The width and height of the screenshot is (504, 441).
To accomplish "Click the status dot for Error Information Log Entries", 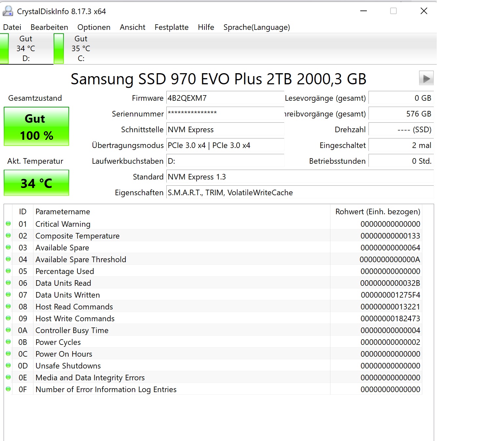I will click(8, 389).
